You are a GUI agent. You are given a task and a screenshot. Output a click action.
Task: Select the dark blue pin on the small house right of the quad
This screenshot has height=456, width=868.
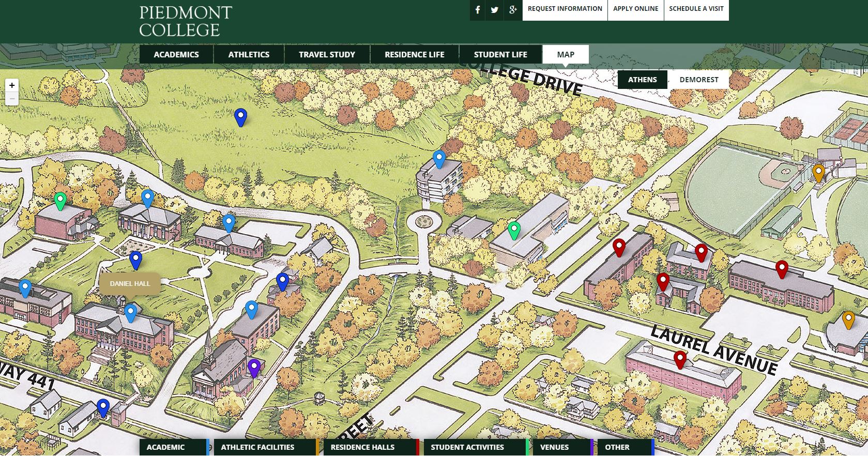282,282
